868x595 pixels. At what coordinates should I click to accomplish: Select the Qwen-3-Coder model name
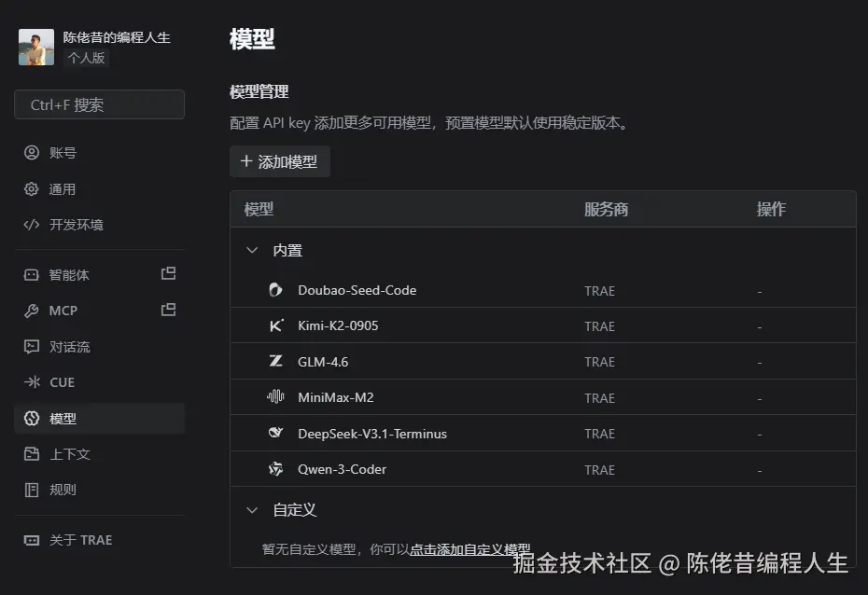coord(343,469)
